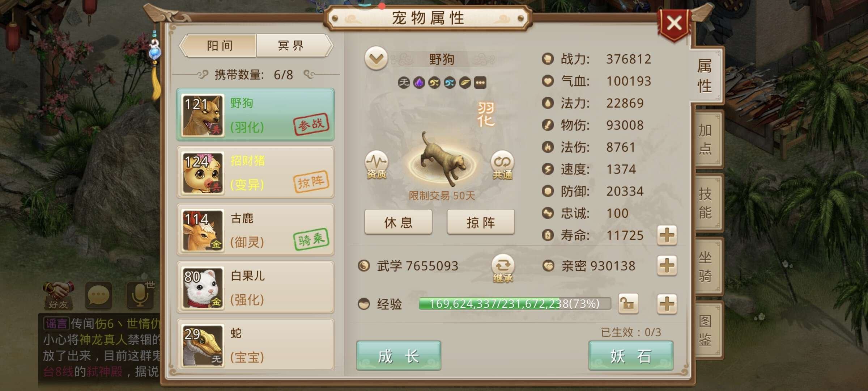Click the 成长 growth button
The image size is (868, 391).
point(398,356)
